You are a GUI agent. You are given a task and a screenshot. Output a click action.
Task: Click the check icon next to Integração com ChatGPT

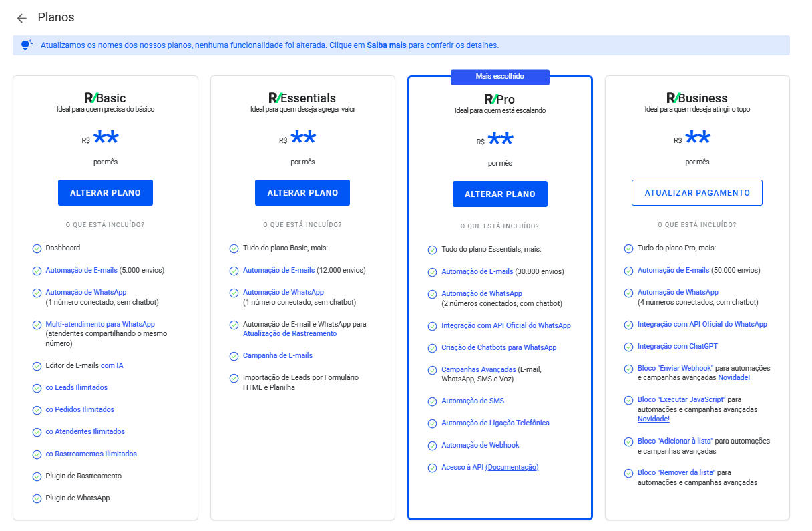pos(628,347)
